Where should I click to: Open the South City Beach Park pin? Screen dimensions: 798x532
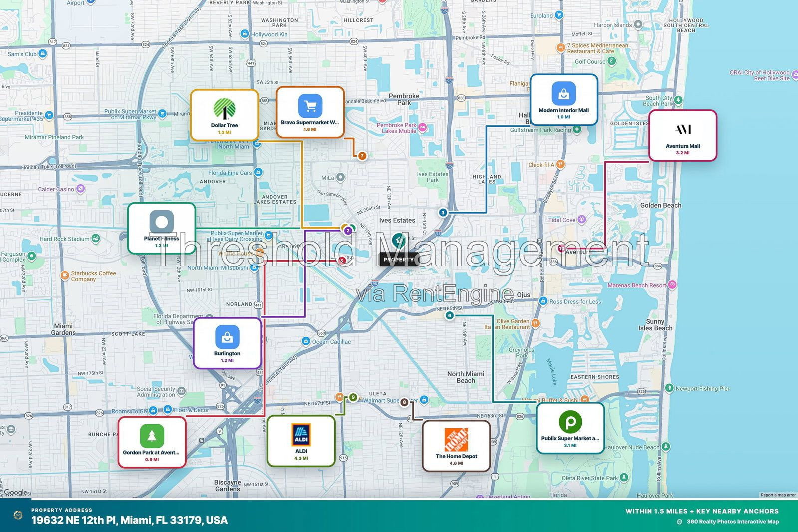pyautogui.click(x=678, y=100)
